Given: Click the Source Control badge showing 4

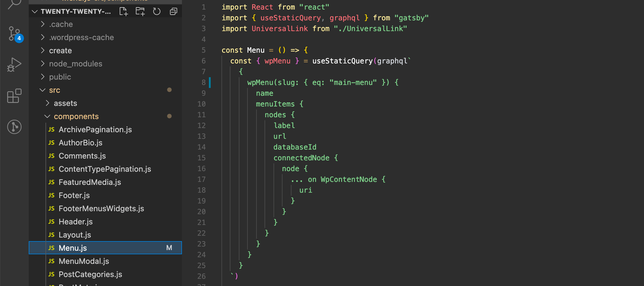Looking at the screenshot, I should [x=19, y=38].
